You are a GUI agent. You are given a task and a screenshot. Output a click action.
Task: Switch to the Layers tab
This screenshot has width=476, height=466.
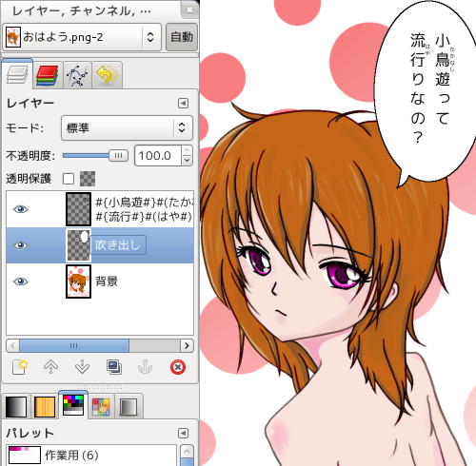tap(17, 74)
